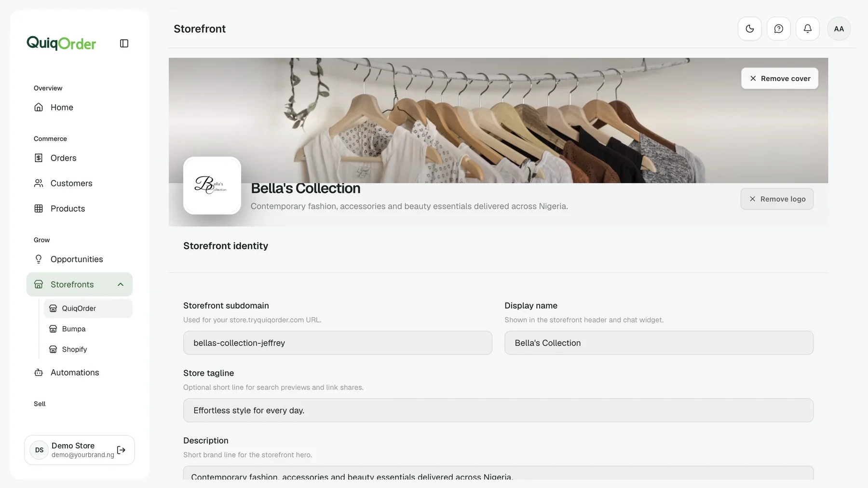The width and height of the screenshot is (868, 488).
Task: Collapse the sidebar panel icon
Action: pyautogui.click(x=124, y=43)
